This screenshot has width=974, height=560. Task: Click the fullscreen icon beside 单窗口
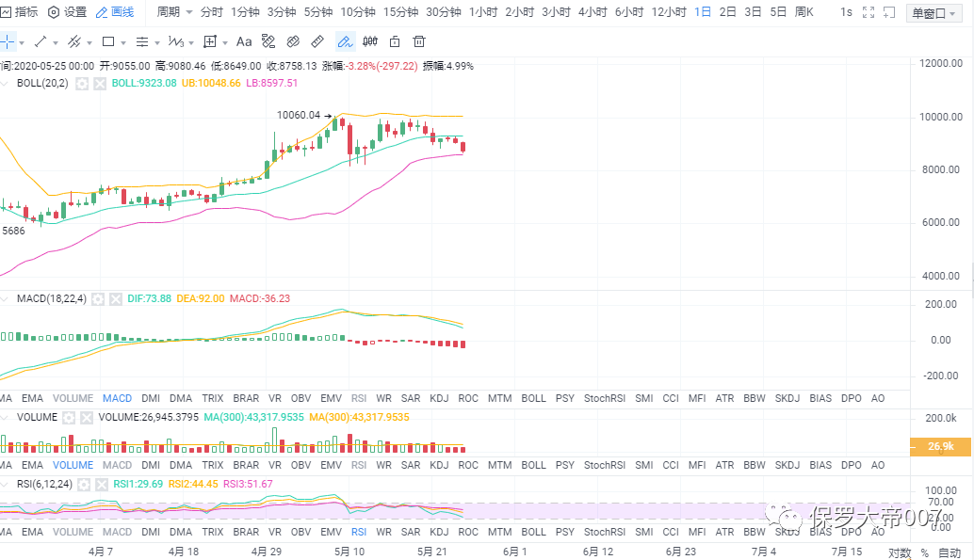tap(868, 12)
